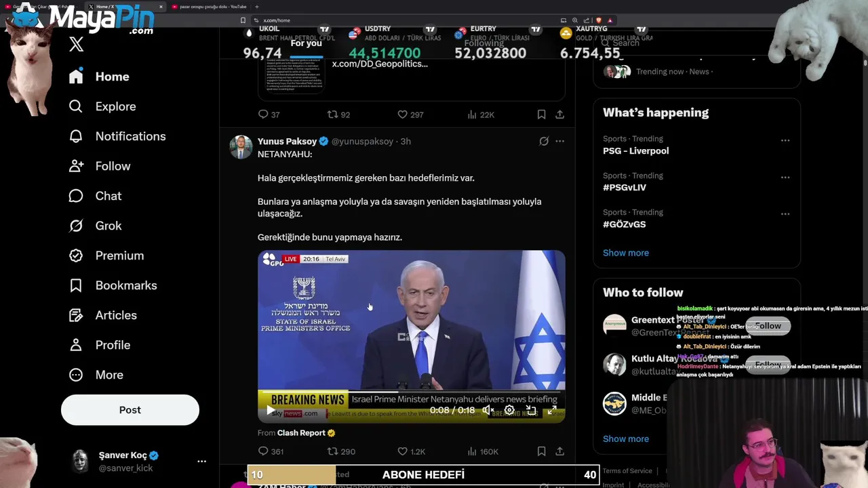Play the Netanyahu briefing video
Screen dimensions: 868x488
(271, 410)
